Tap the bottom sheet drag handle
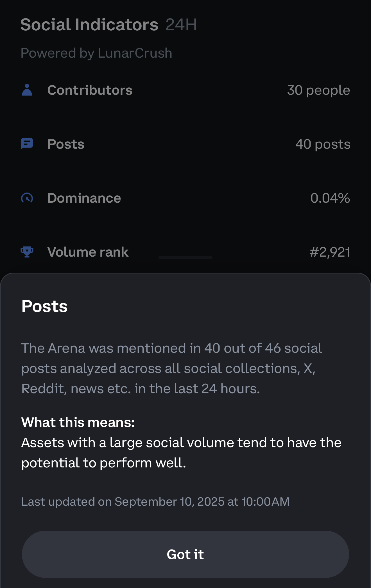Image resolution: width=371 pixels, height=588 pixels. pyautogui.click(x=185, y=257)
